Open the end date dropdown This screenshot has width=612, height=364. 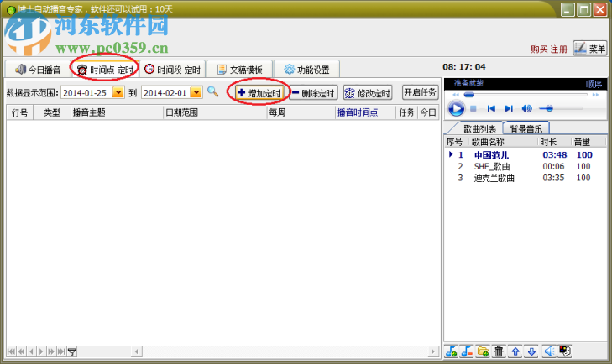[196, 92]
